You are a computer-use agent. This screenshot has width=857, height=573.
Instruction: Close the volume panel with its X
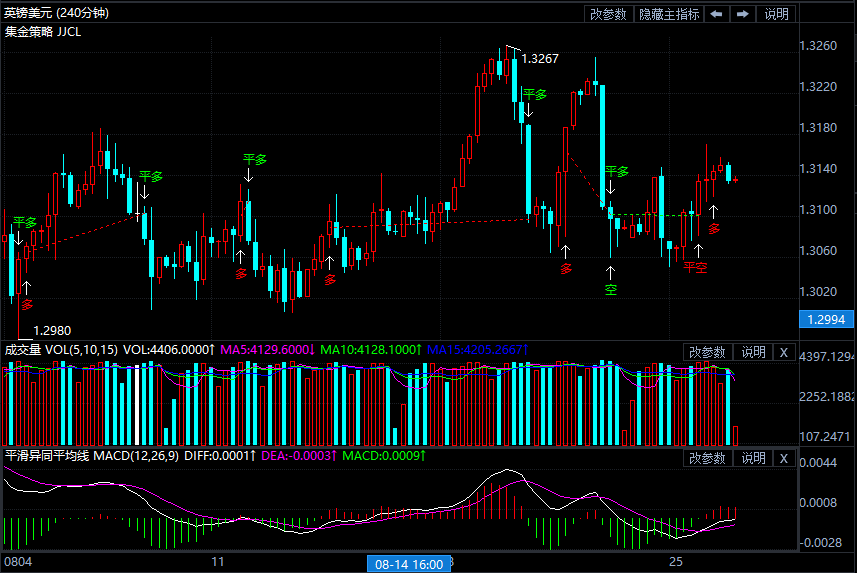(x=783, y=352)
